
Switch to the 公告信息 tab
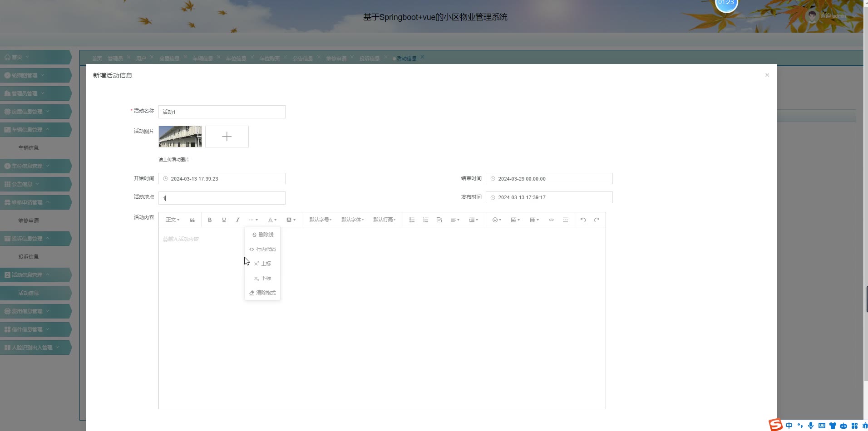pos(303,59)
